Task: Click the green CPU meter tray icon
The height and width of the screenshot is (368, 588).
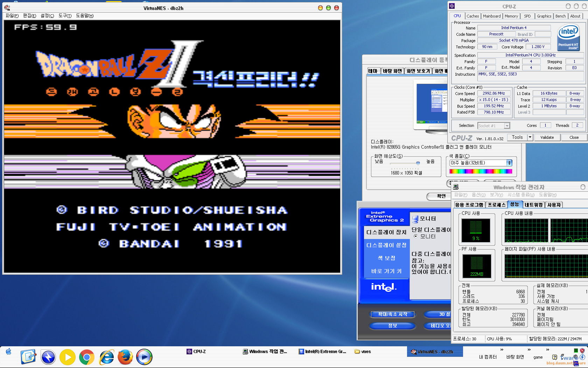Action: (576, 350)
